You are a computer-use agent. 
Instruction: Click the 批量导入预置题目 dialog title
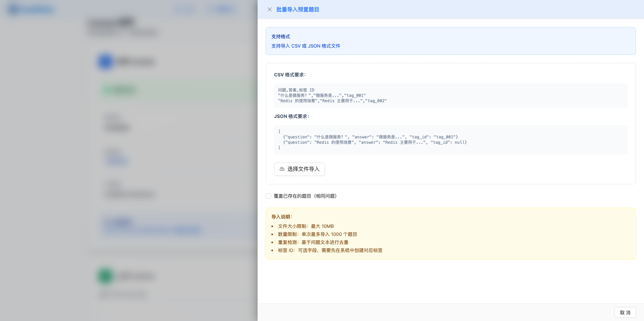point(297,9)
